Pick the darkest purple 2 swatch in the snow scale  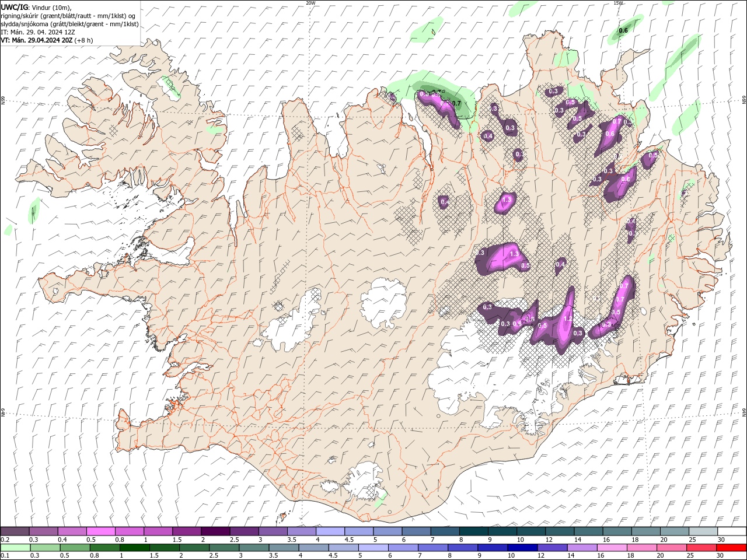click(x=215, y=531)
